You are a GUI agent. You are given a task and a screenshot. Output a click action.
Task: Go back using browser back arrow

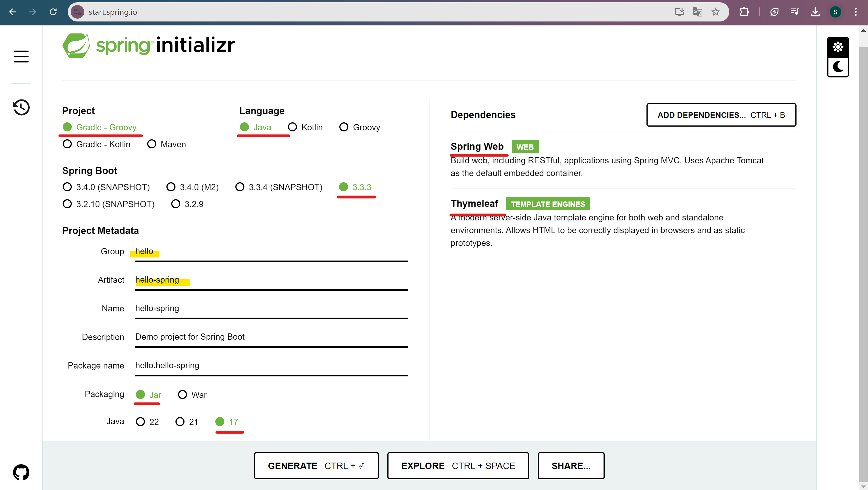[x=12, y=12]
